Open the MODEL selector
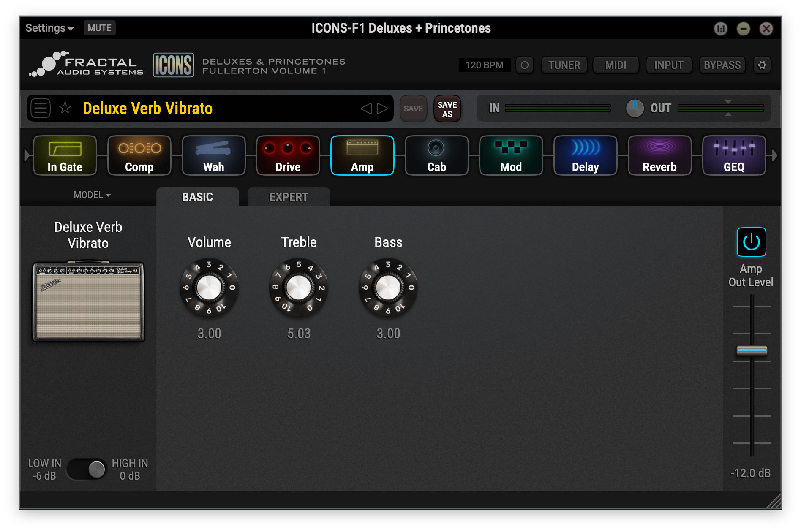This screenshot has width=801, height=532. click(91, 195)
